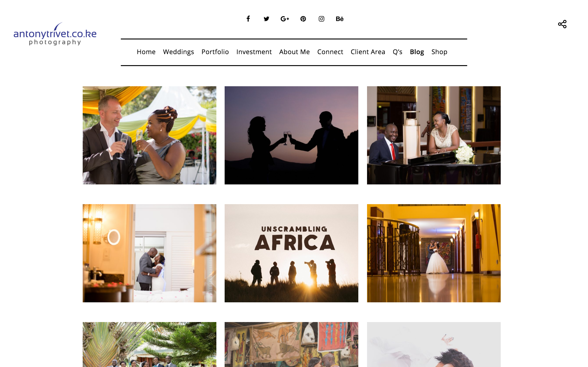Go to the Shop page
The height and width of the screenshot is (367, 588).
tap(439, 52)
